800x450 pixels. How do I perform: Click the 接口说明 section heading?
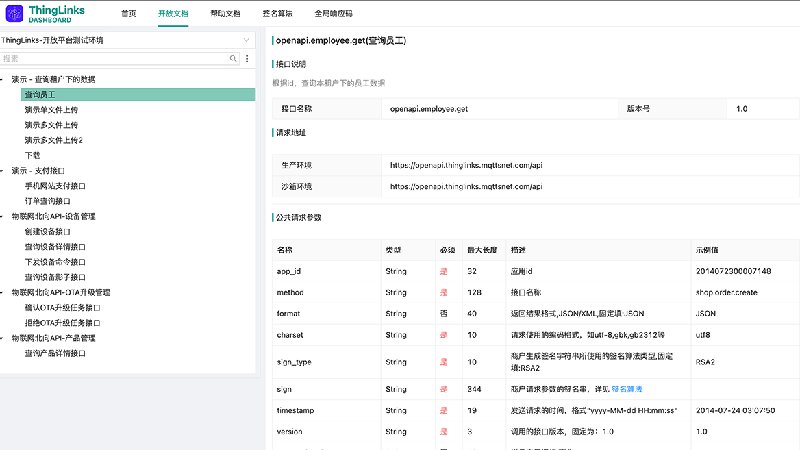(x=291, y=64)
